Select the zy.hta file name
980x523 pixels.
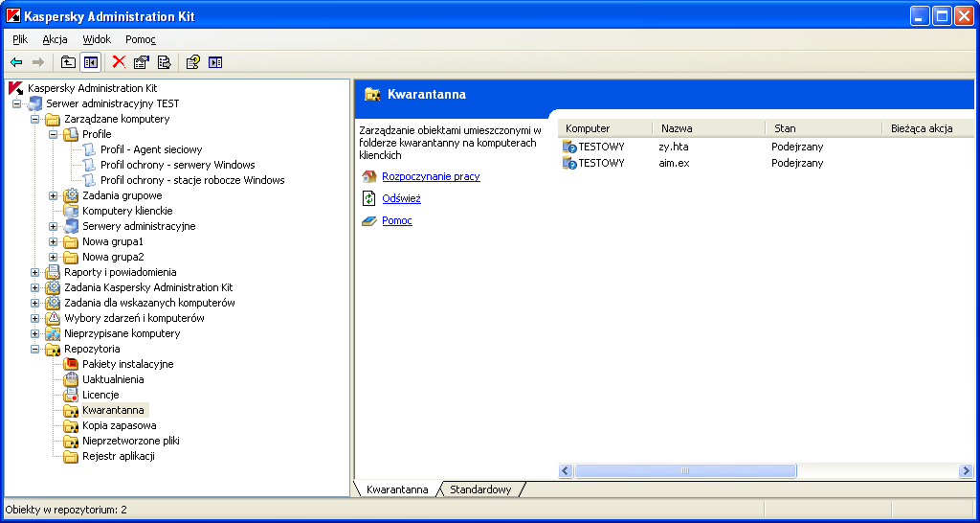(674, 147)
